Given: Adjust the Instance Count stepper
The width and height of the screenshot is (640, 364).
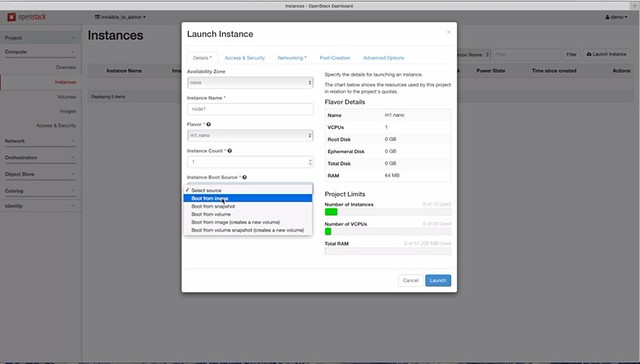Looking at the screenshot, I should [310, 162].
